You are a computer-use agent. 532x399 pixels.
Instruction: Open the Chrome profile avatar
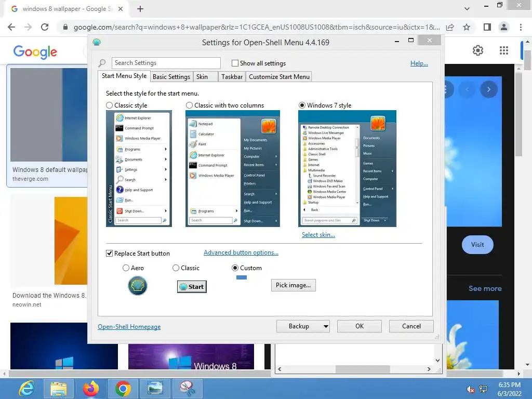(x=504, y=27)
